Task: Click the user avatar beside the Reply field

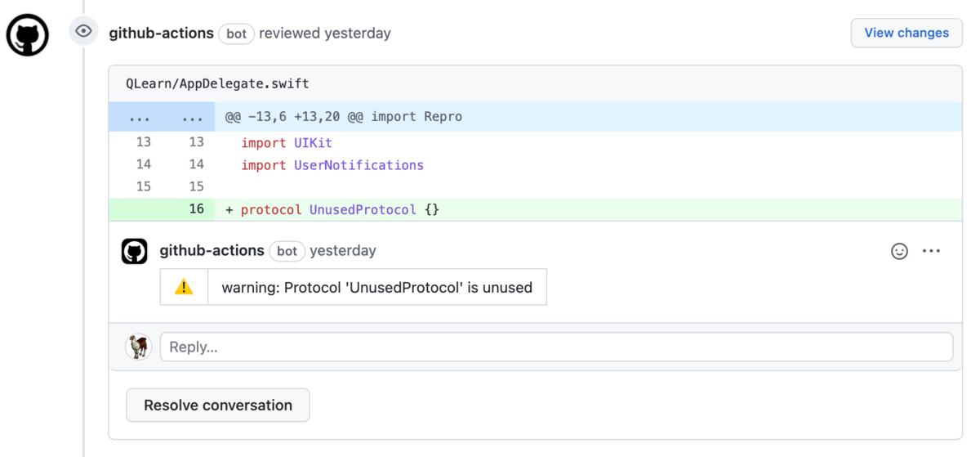Action: pos(138,347)
